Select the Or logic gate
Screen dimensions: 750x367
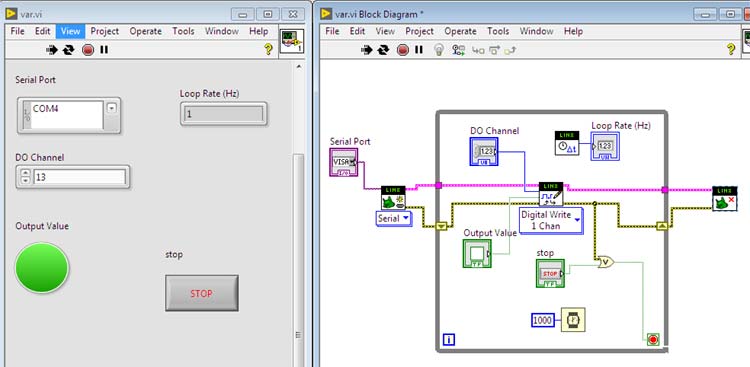point(605,262)
